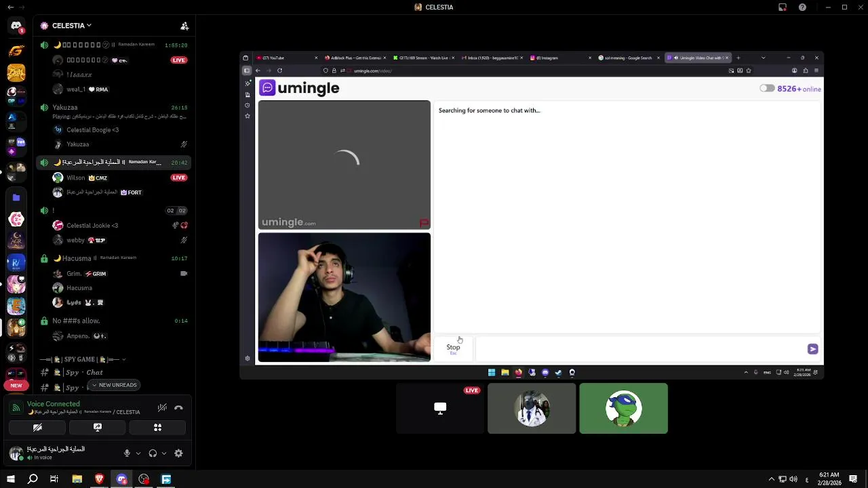
Task: Open Discord direct messages home icon
Action: pyautogui.click(x=16, y=26)
